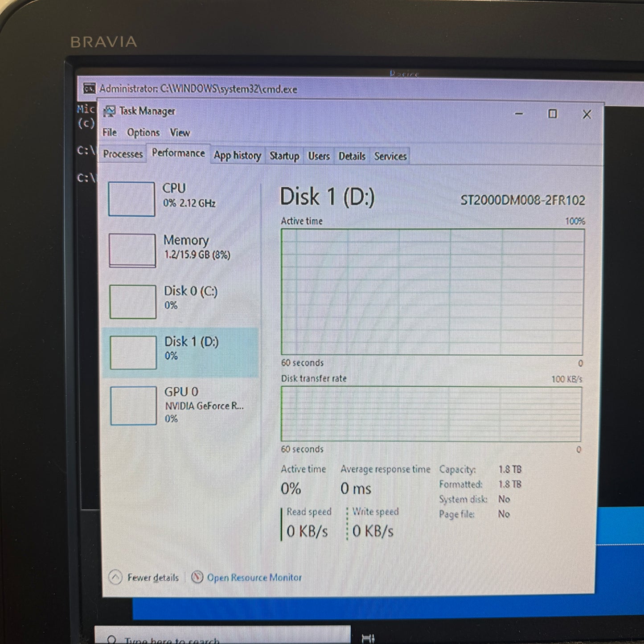Collapse view with Fewer details
644x644 pixels.
click(153, 578)
